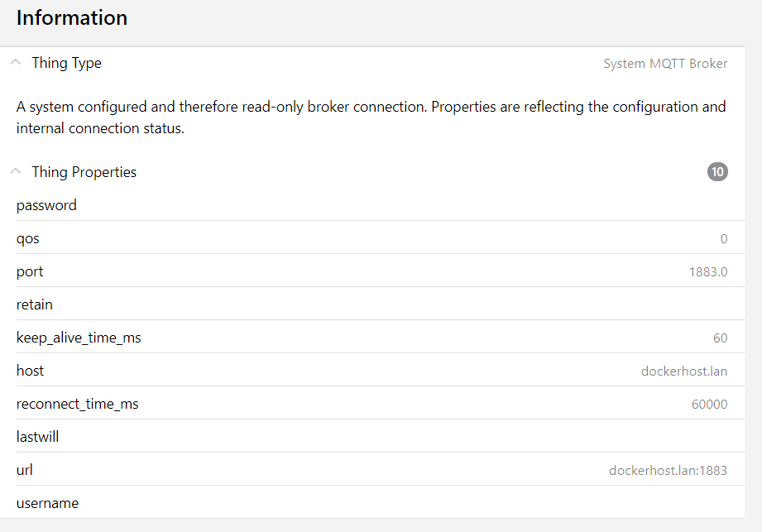The height and width of the screenshot is (532, 762).
Task: Collapse the Thing Properties chevron icon
Action: click(16, 171)
